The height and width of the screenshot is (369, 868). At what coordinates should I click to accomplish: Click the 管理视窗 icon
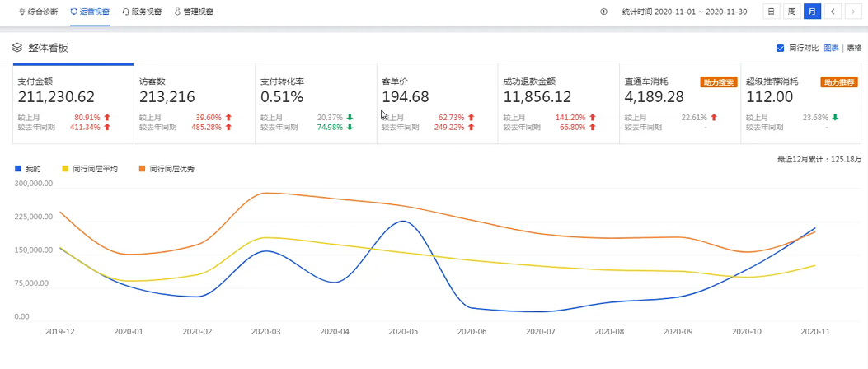coord(177,12)
